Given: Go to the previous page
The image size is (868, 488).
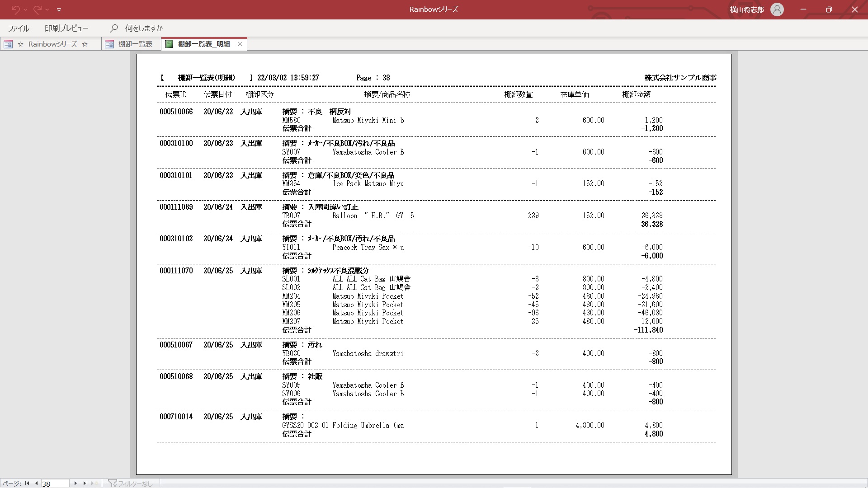Looking at the screenshot, I should (36, 483).
